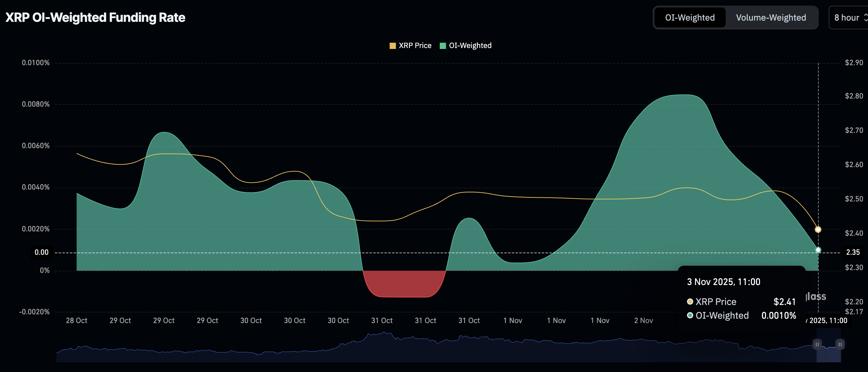Screen dimensions: 868x372
Task: Click the 2 Nov x-axis label
Action: click(643, 321)
